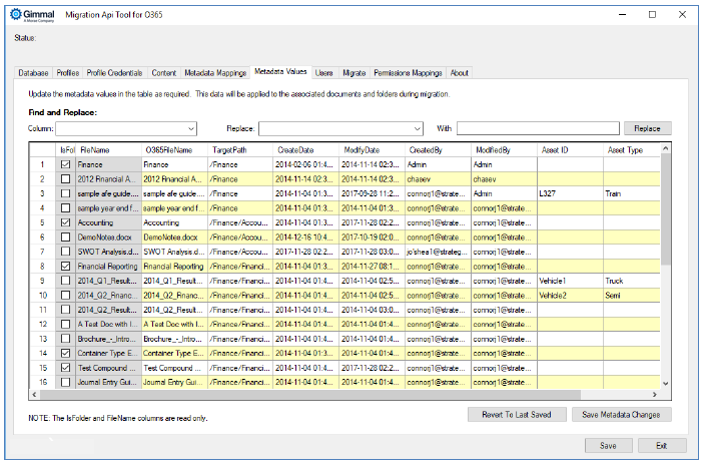Click Save Metadata Changes

(x=620, y=414)
